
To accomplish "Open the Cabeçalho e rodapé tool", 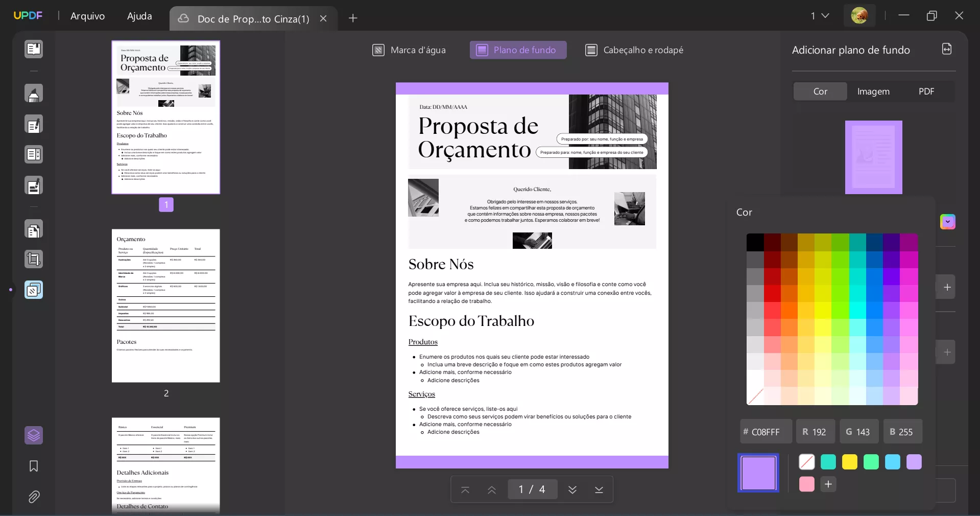I will 634,50.
